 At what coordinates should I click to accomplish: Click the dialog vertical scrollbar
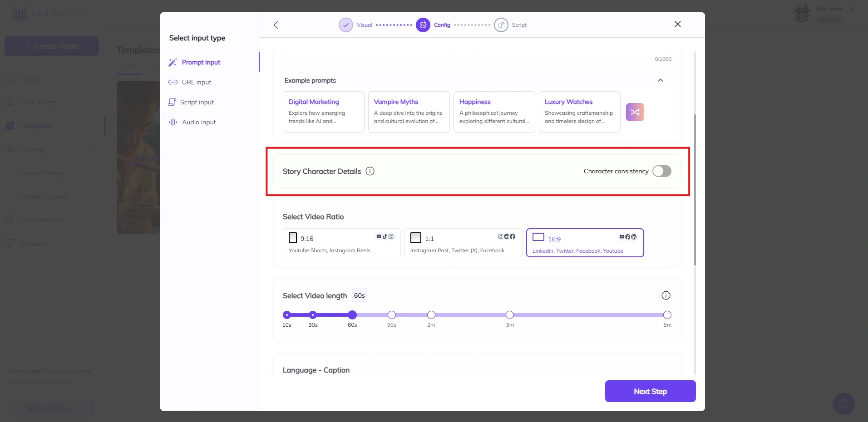pos(695,190)
